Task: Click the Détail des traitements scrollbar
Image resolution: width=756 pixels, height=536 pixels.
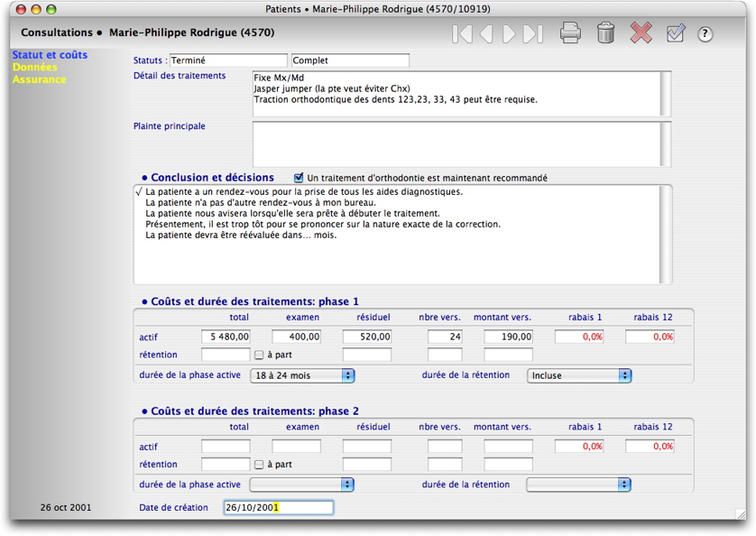Action: coord(666,94)
